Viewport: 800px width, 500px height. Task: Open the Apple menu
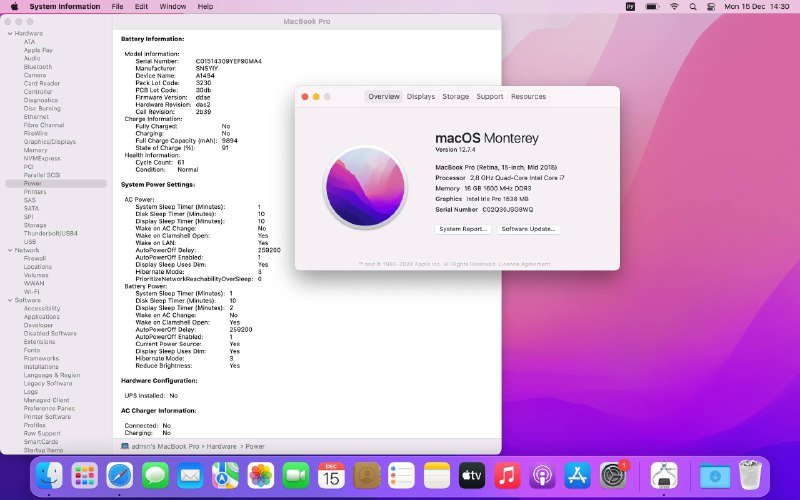point(14,7)
